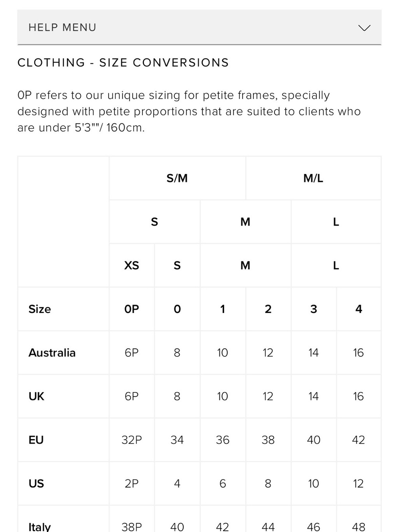The width and height of the screenshot is (399, 532).
Task: Select the US 2P cell
Action: coord(132,483)
